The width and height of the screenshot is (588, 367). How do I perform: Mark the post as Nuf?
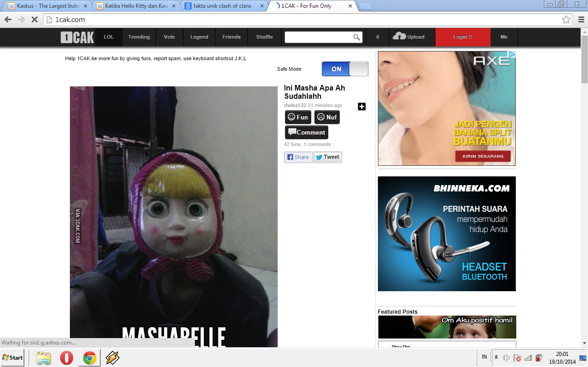coord(327,117)
